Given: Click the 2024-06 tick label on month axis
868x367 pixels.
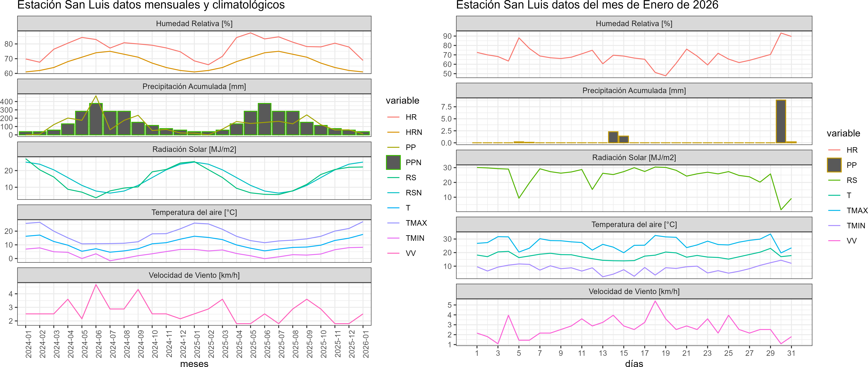Looking at the screenshot, I should (99, 344).
